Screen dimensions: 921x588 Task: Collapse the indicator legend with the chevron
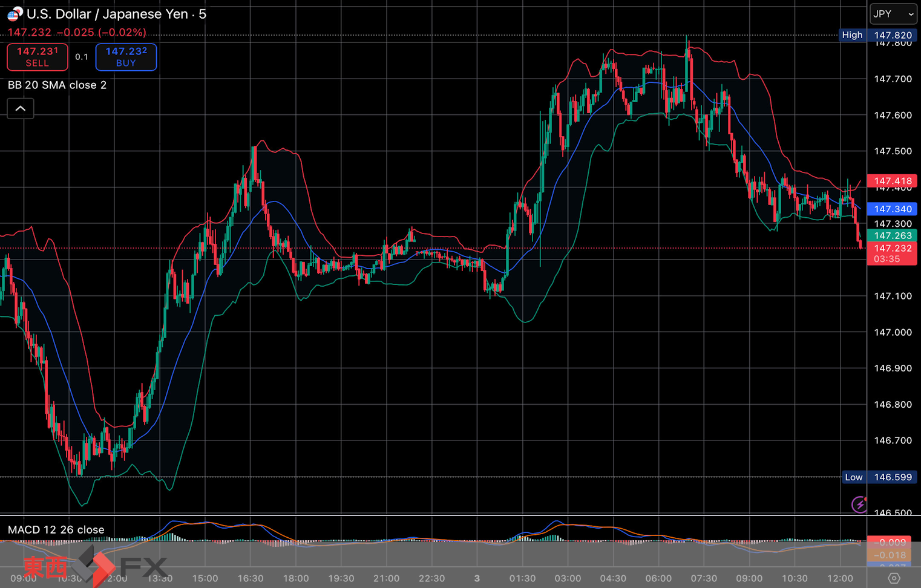(x=21, y=109)
